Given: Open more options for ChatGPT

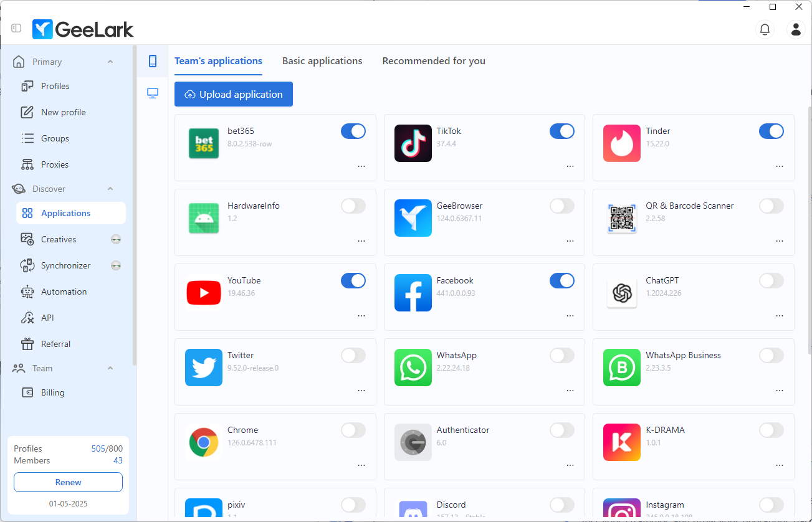Looking at the screenshot, I should click(780, 316).
